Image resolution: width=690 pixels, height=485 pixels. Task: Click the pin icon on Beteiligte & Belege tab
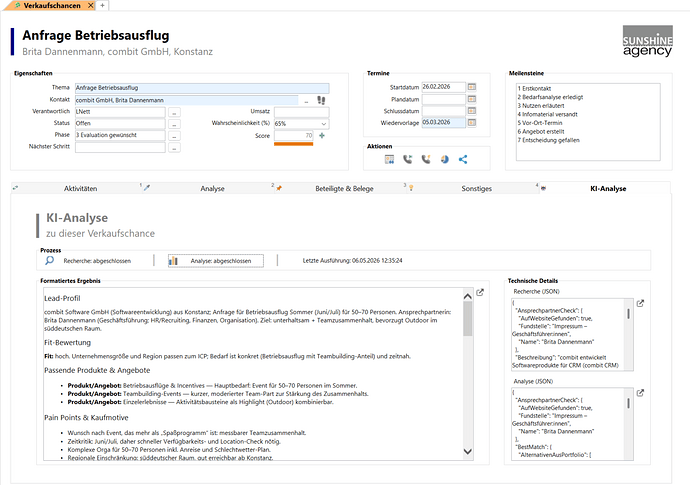click(x=279, y=188)
